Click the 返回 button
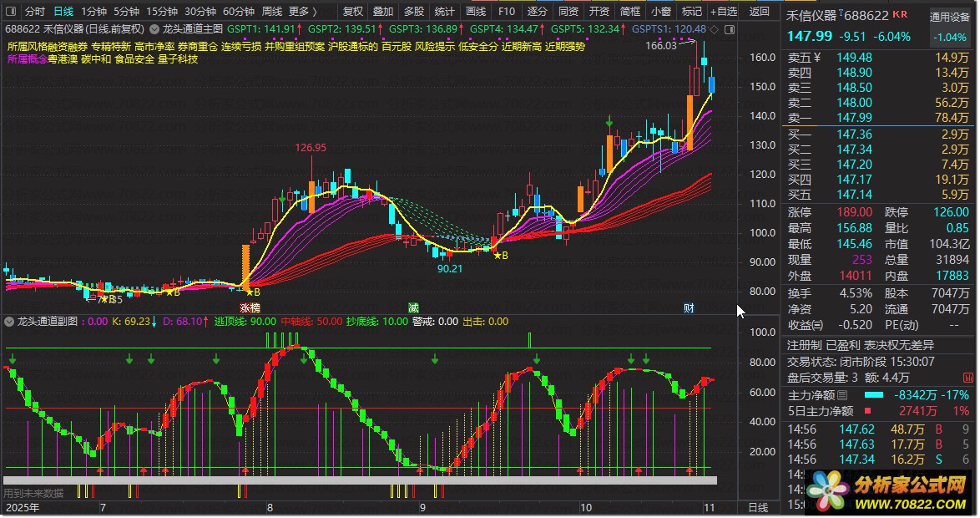This screenshot has height=518, width=980. tap(760, 12)
